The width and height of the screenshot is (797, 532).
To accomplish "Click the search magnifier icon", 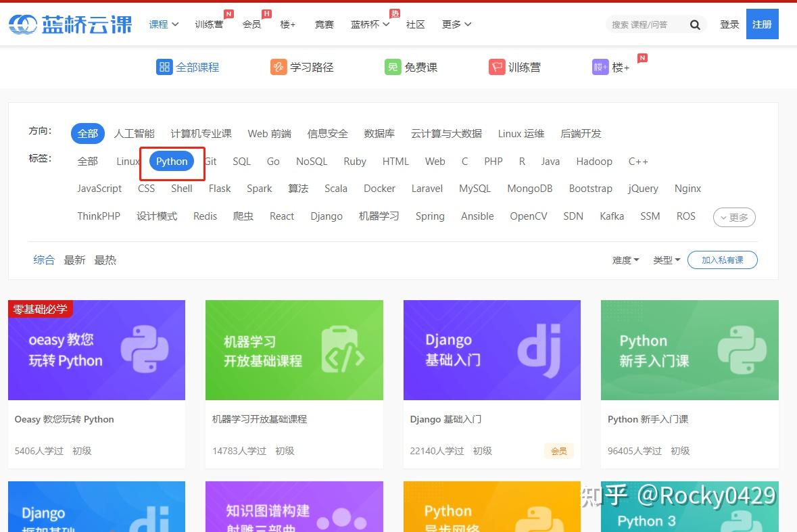I will pos(695,24).
